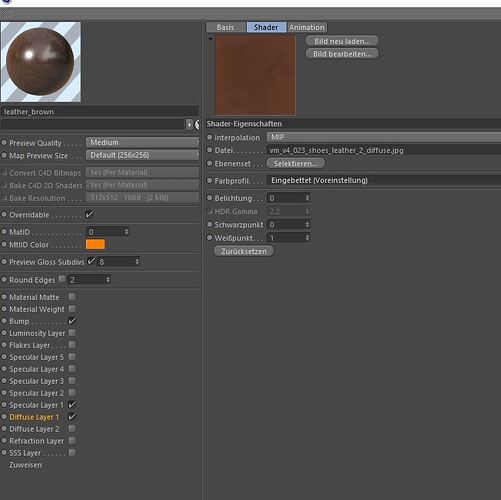This screenshot has height=500, width=501.
Task: Open the Preview Quality dropdown
Action: click(x=143, y=143)
